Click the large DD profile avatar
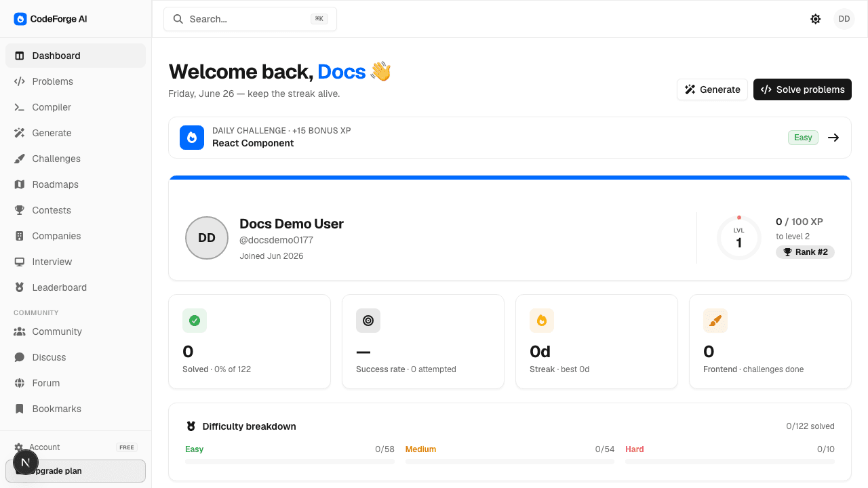Screen dimensions: 868x488 [x=207, y=238]
